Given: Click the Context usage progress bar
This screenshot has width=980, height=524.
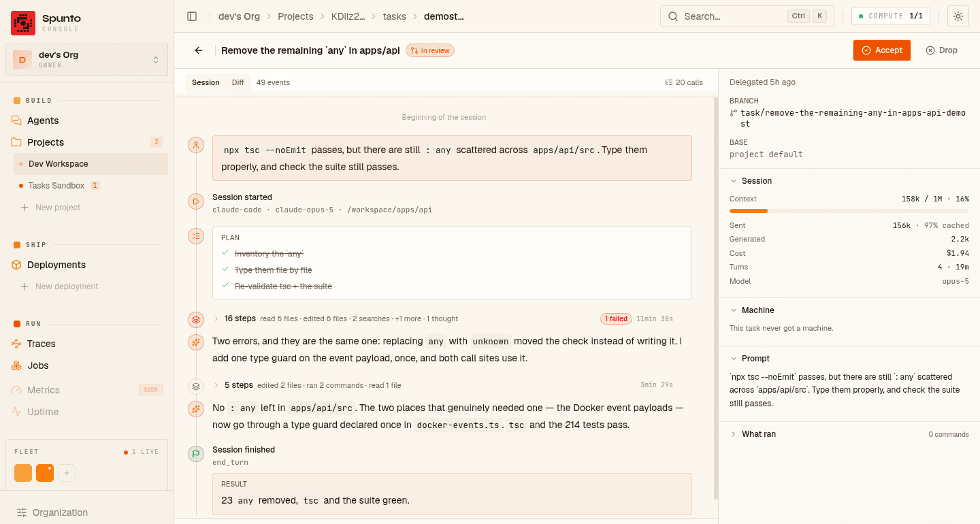Looking at the screenshot, I should (849, 211).
